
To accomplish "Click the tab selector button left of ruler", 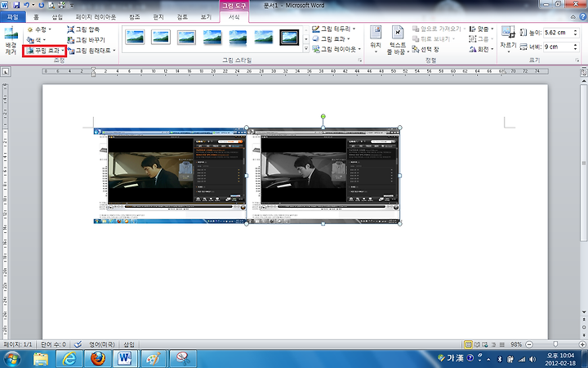I will pos(6,71).
